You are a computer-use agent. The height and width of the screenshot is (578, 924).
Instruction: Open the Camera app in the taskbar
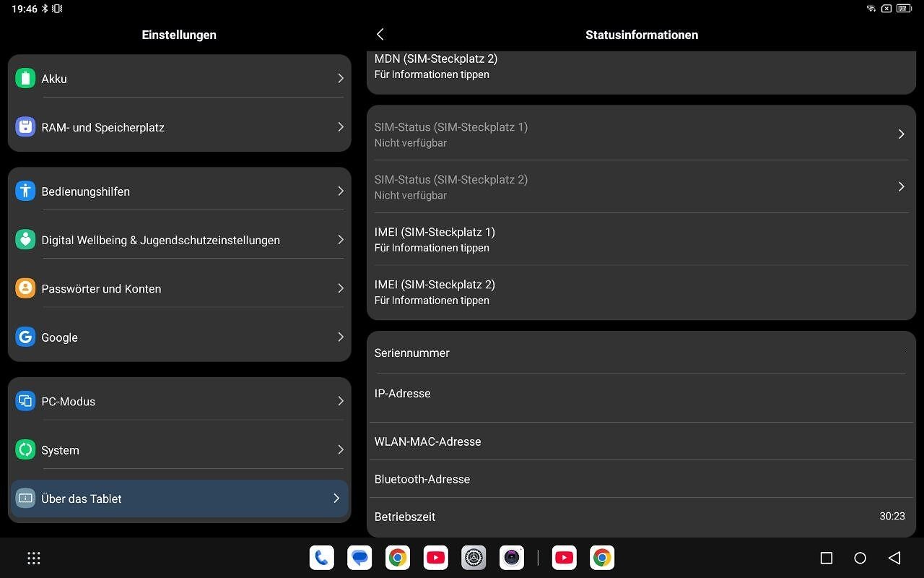point(512,558)
